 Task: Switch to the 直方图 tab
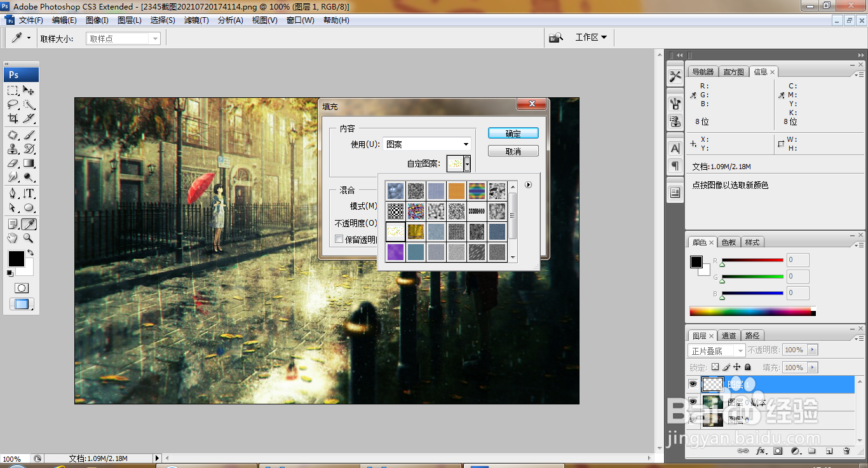click(x=733, y=72)
